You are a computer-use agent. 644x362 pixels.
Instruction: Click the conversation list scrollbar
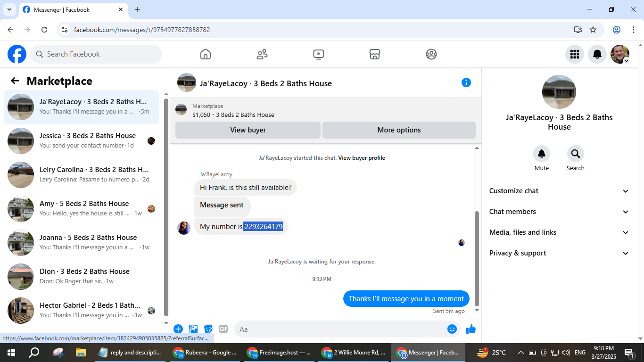coord(166,207)
